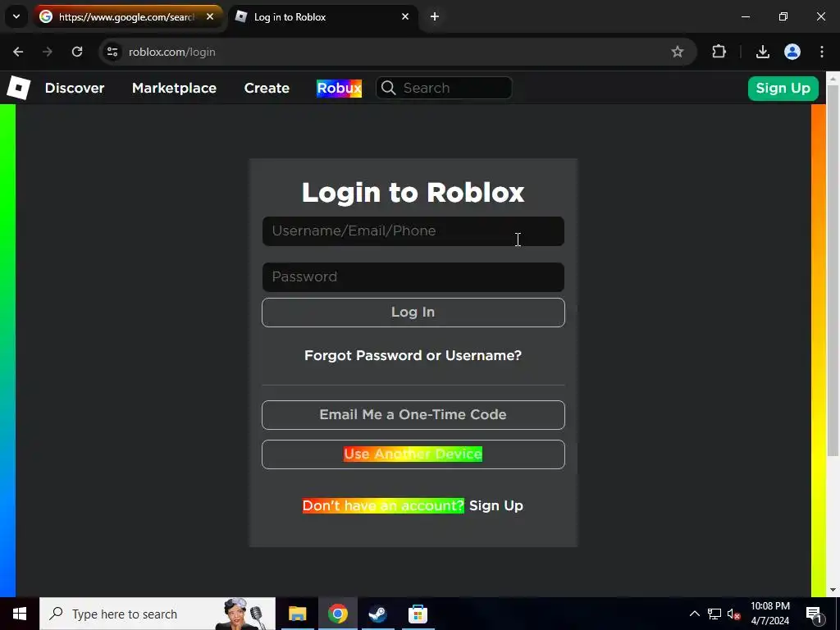Open the network status tray icon
This screenshot has width=840, height=630.
tap(714, 614)
